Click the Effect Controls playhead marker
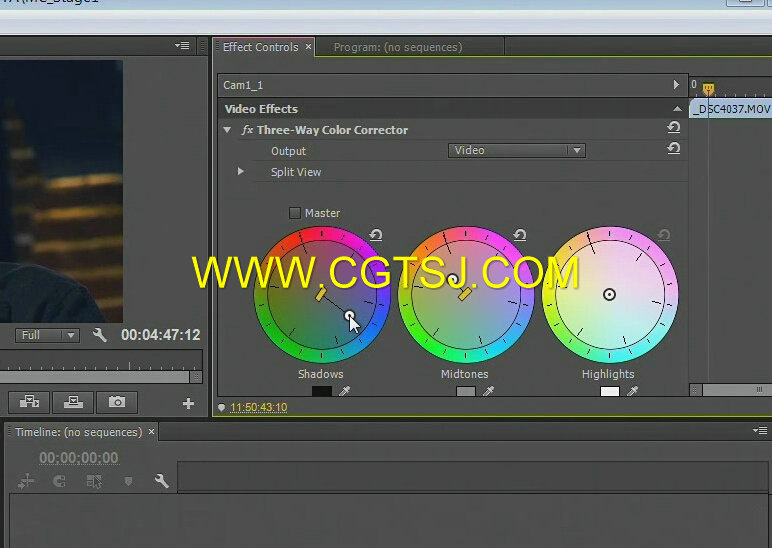 pos(708,89)
